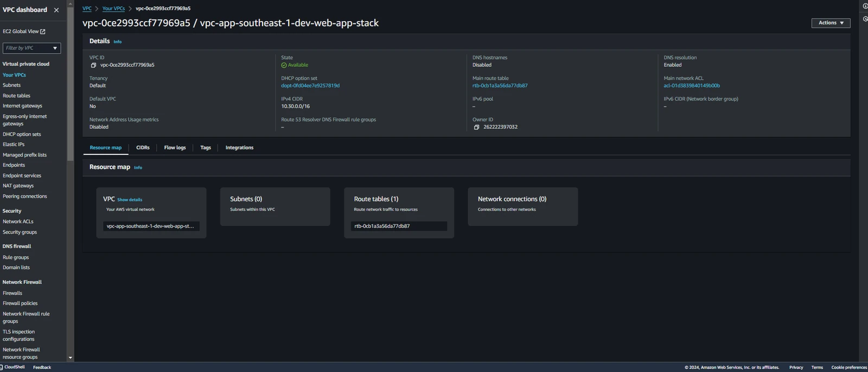Open TLS inspection configurations
Image resolution: width=868 pixels, height=372 pixels.
[18, 336]
